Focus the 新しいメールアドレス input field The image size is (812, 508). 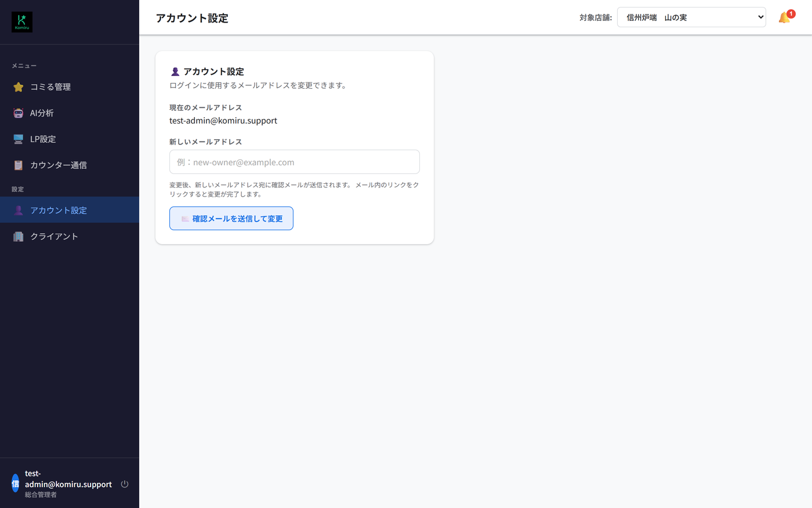coord(295,162)
